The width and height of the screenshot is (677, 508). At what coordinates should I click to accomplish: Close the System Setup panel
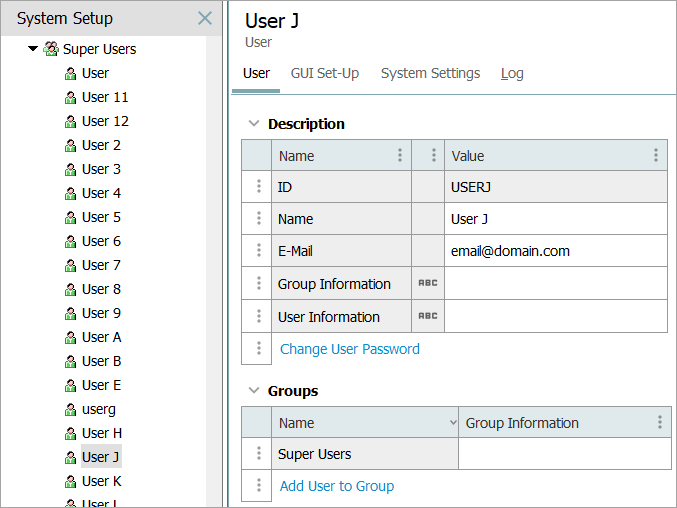point(205,18)
